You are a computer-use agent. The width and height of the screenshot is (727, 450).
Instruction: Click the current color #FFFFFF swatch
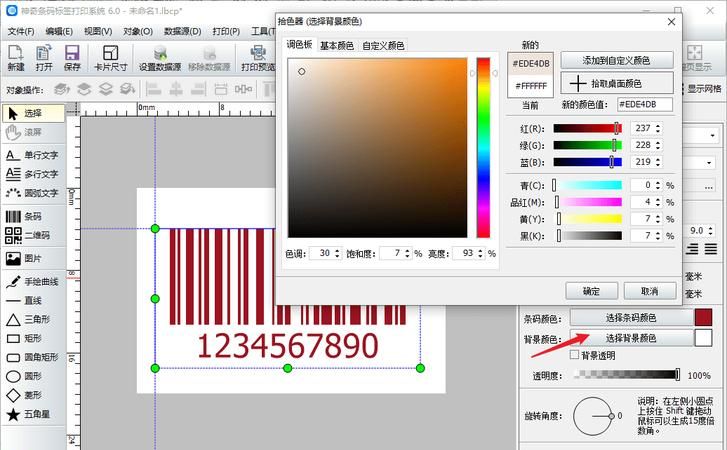pos(531,86)
